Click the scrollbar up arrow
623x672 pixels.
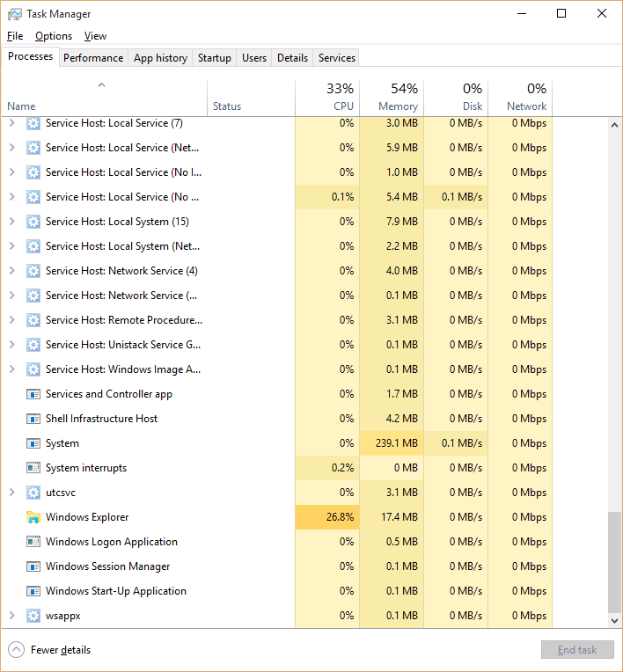pos(614,125)
